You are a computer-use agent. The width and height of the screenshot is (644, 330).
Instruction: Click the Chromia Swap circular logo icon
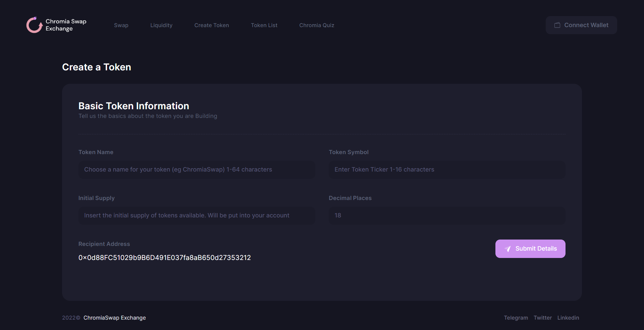point(35,25)
